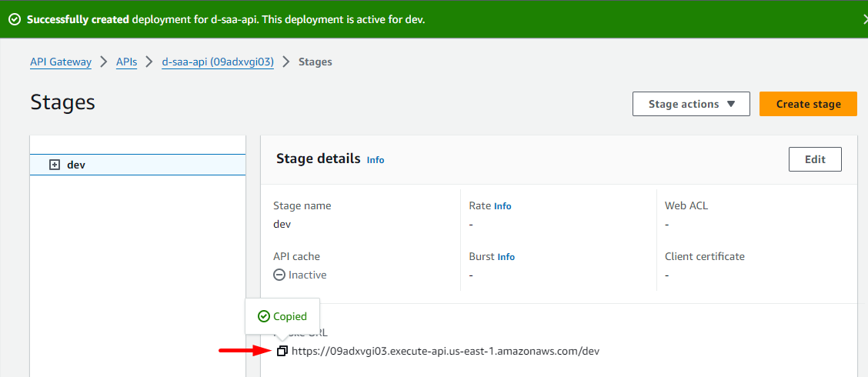Click the chevron after API Gateway breadcrumb

coord(104,62)
